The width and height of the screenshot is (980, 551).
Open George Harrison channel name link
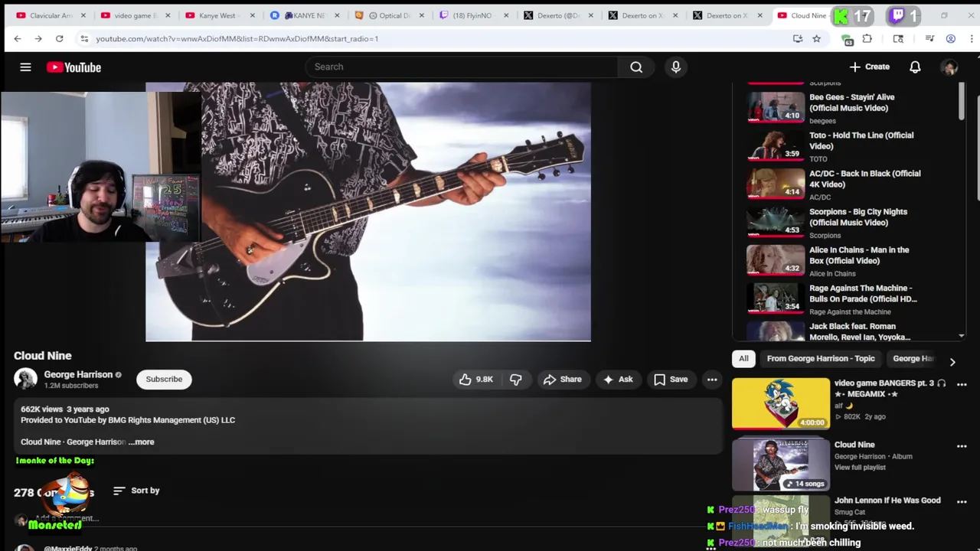(x=78, y=374)
